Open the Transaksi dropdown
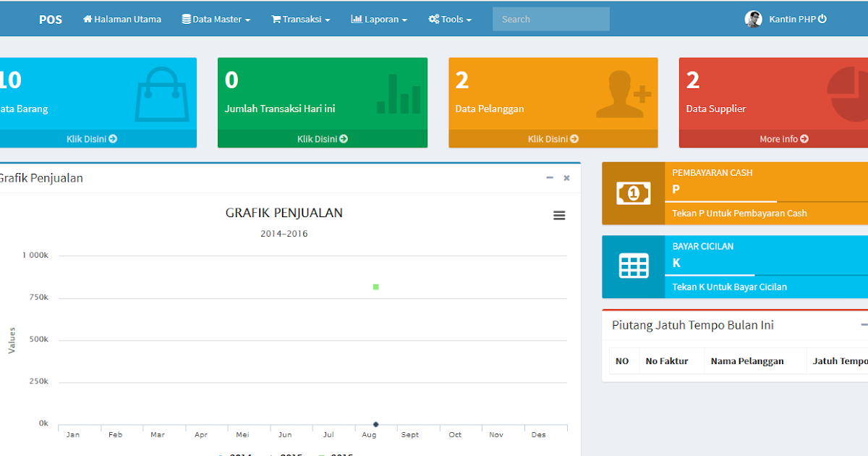 click(x=300, y=19)
